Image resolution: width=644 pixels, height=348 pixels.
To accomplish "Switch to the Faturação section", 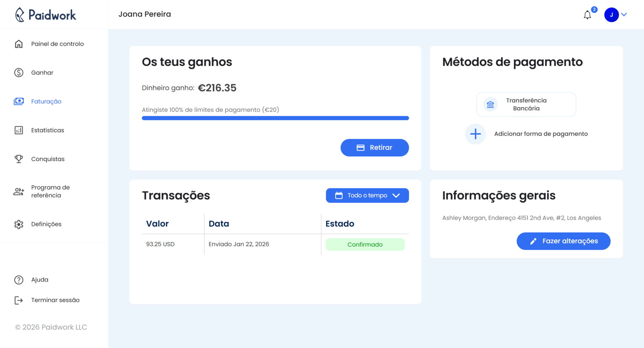I will (46, 101).
